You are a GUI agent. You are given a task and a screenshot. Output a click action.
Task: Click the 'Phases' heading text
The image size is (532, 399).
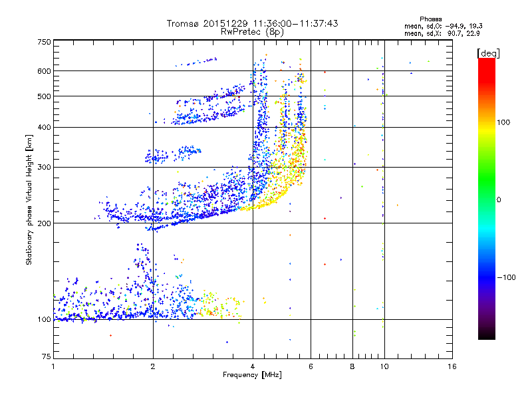coord(430,19)
